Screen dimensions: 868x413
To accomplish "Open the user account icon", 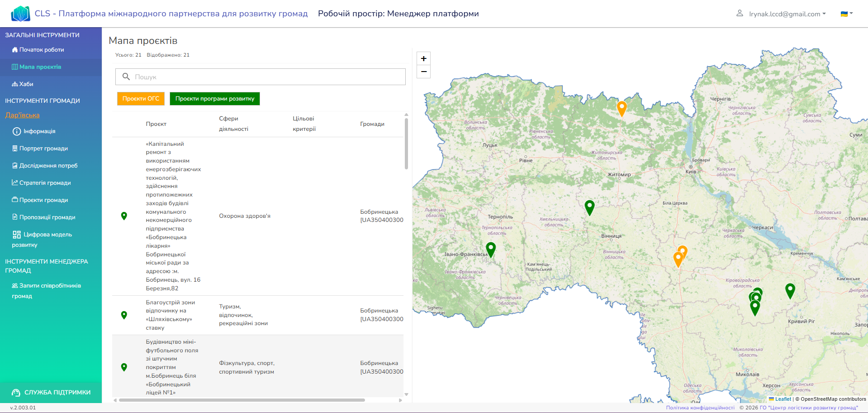I will point(740,13).
